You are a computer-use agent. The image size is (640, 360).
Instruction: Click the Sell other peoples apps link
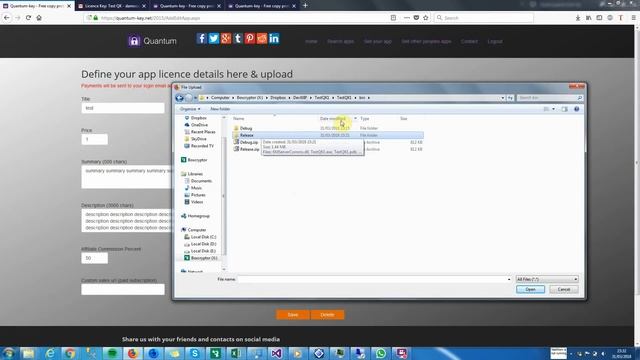pyautogui.click(x=426, y=42)
